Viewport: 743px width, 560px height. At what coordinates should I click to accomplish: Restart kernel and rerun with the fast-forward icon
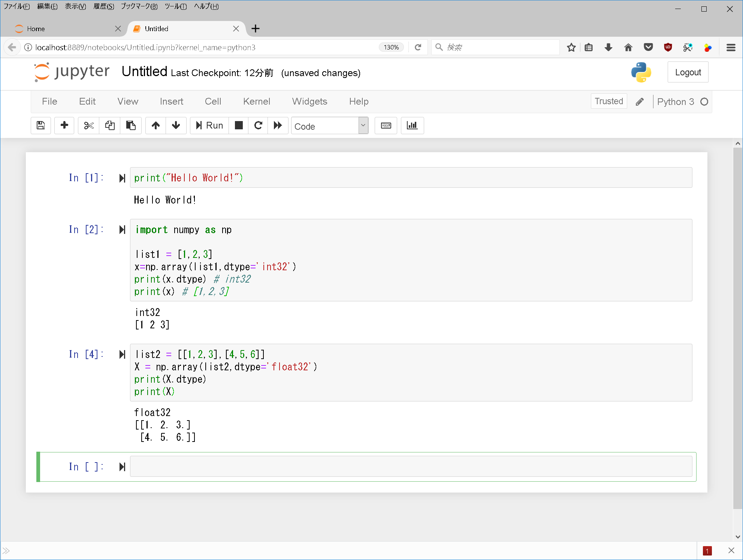(x=278, y=126)
